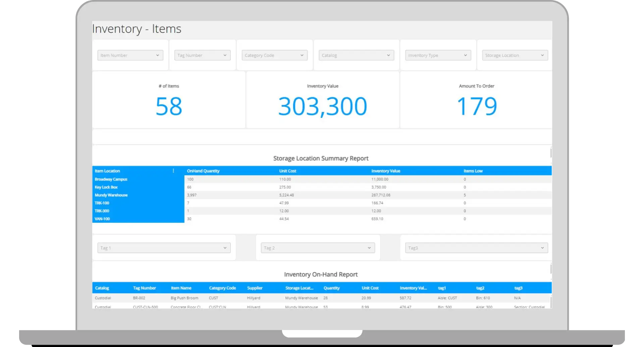This screenshot has height=347, width=644.
Task: Open the Item Location column options menu
Action: (173, 171)
